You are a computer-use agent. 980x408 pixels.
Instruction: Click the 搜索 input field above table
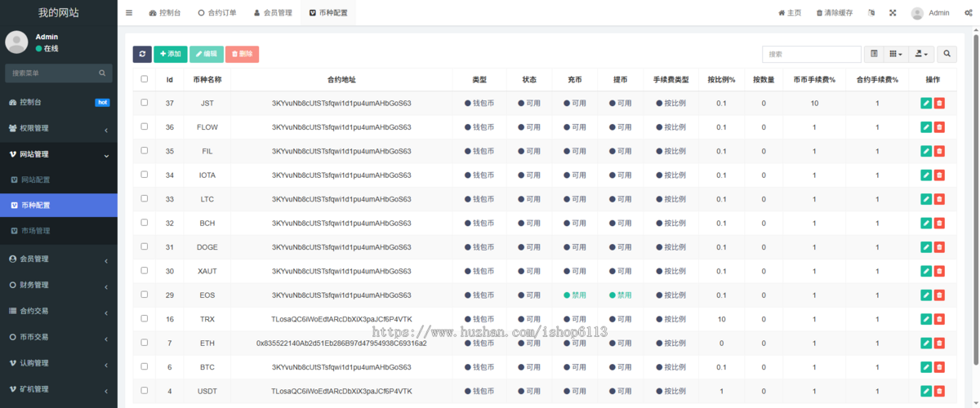pos(811,54)
